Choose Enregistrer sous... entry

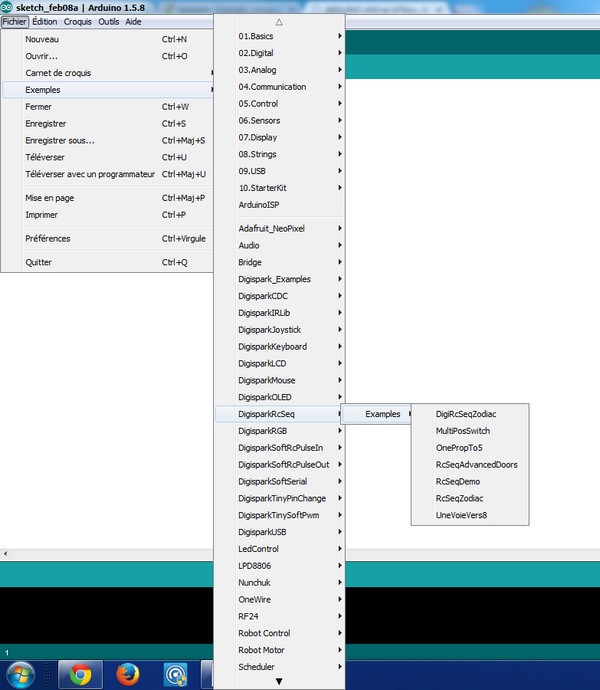coord(108,140)
